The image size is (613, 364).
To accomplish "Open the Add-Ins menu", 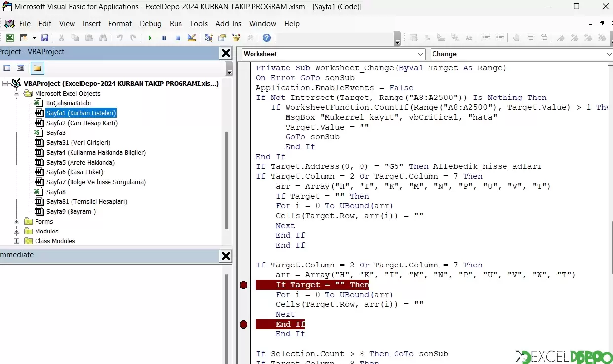I will point(228,23).
